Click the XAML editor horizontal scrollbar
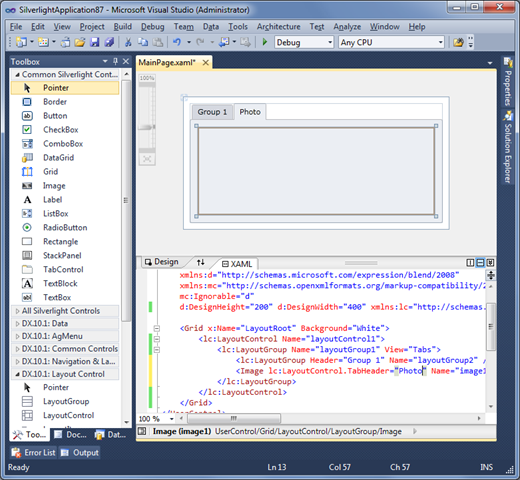This screenshot has width=520, height=480. (233, 418)
